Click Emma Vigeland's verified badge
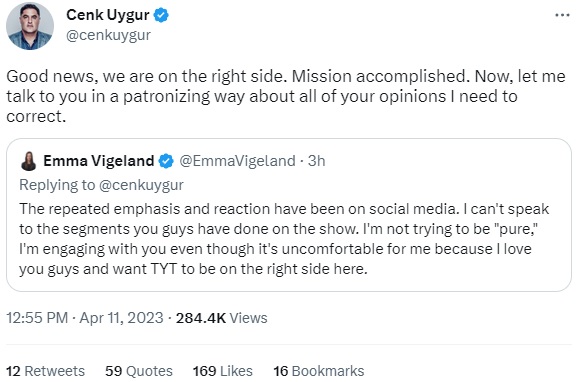578x382 pixels. pos(166,161)
